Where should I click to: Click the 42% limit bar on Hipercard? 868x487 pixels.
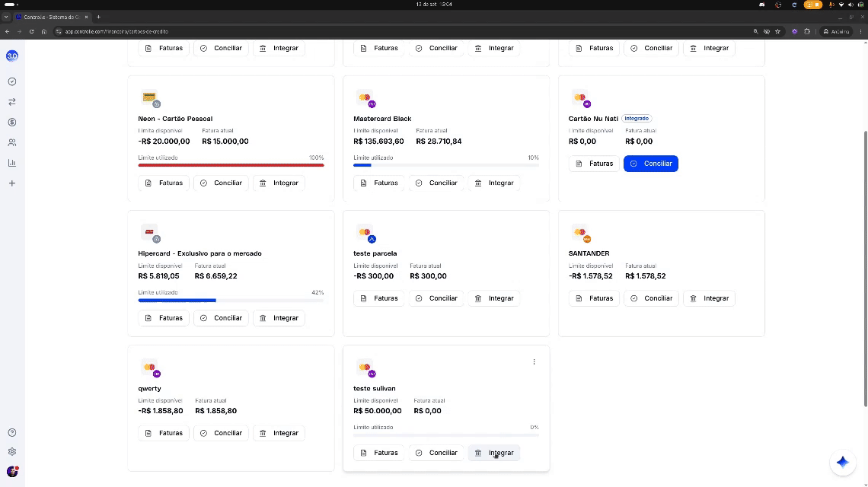pos(231,300)
